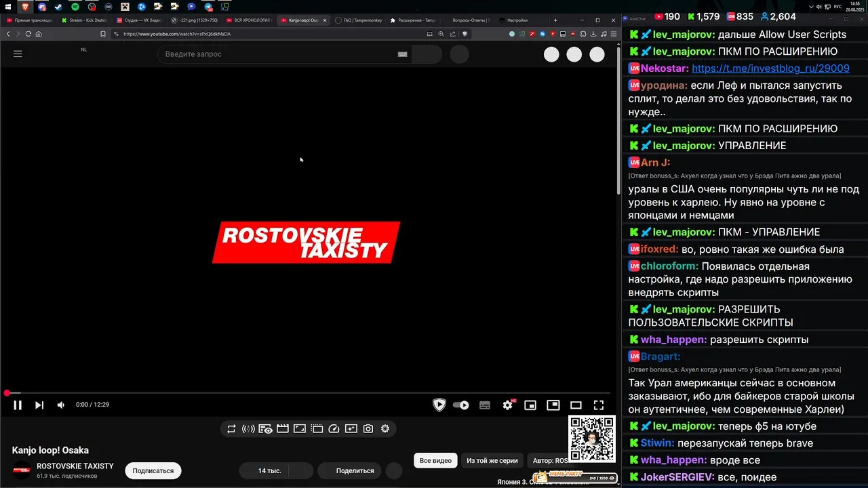
Task: Open Spotify from the taskbar
Action: pos(75,7)
